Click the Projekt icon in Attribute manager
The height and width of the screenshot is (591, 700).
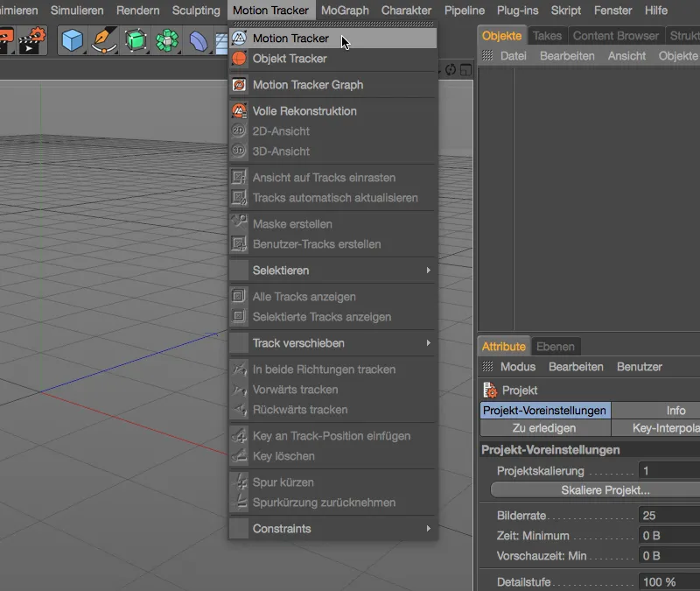pyautogui.click(x=490, y=390)
